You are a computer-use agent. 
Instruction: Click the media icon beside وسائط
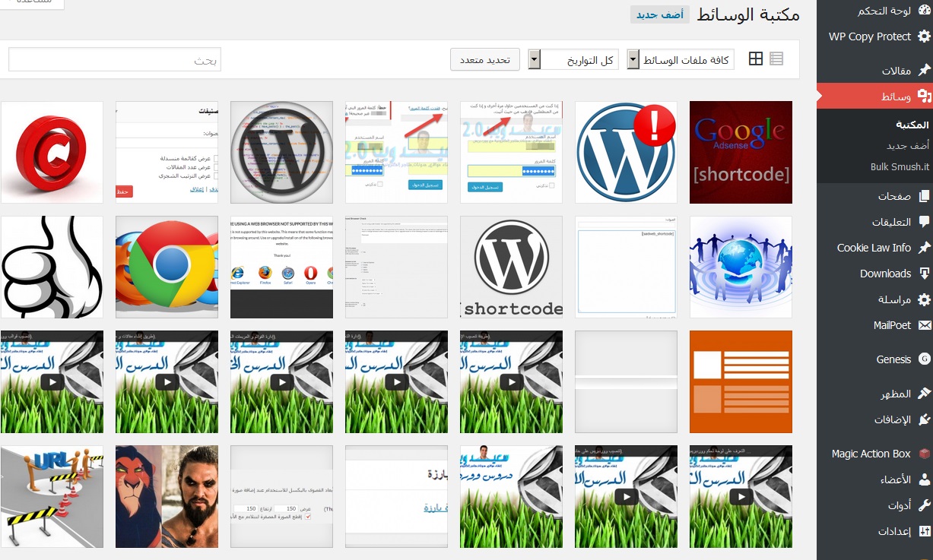924,96
